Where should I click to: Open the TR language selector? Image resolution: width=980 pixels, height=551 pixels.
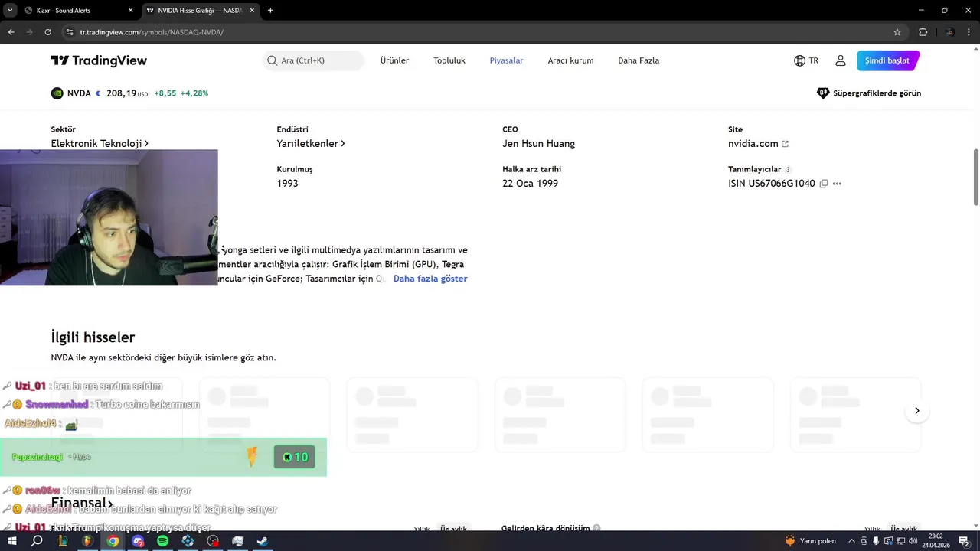click(x=806, y=60)
